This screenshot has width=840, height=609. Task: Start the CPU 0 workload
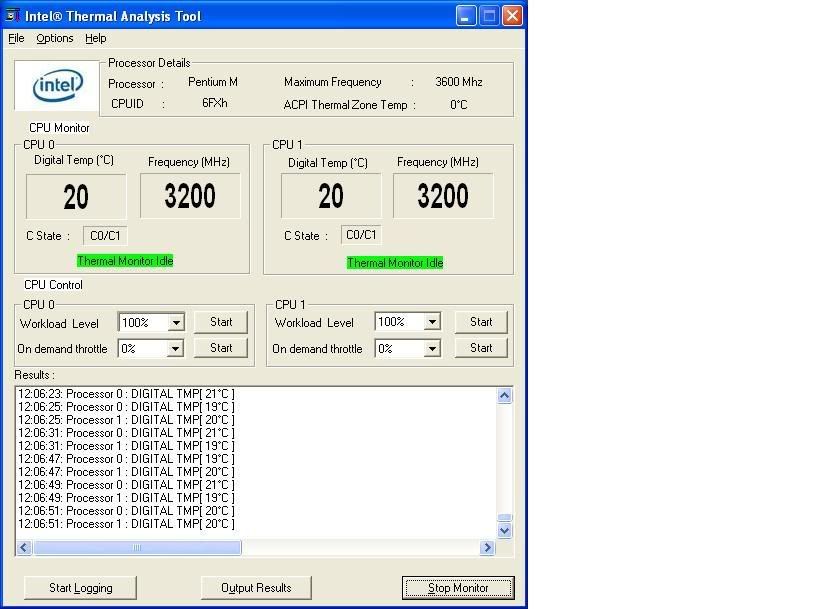click(221, 322)
